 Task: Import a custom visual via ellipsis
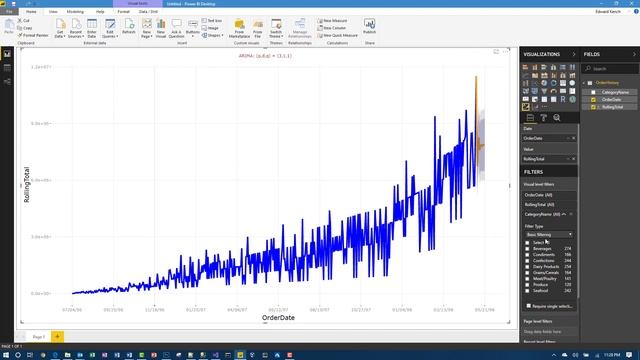pos(544,107)
